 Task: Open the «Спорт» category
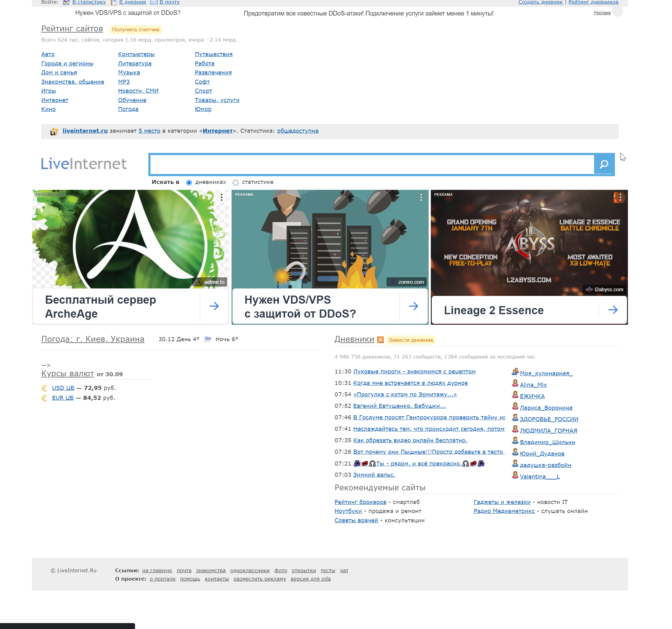tap(204, 91)
